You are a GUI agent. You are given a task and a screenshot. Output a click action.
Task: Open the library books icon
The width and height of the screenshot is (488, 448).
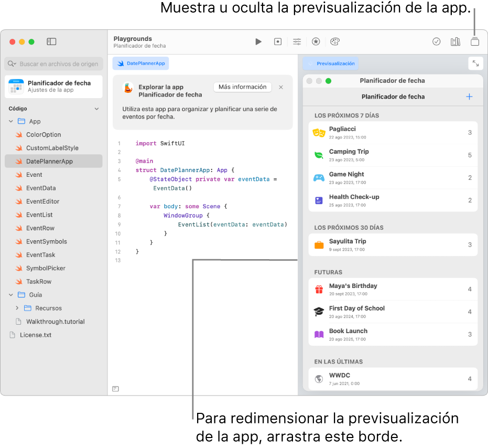456,41
